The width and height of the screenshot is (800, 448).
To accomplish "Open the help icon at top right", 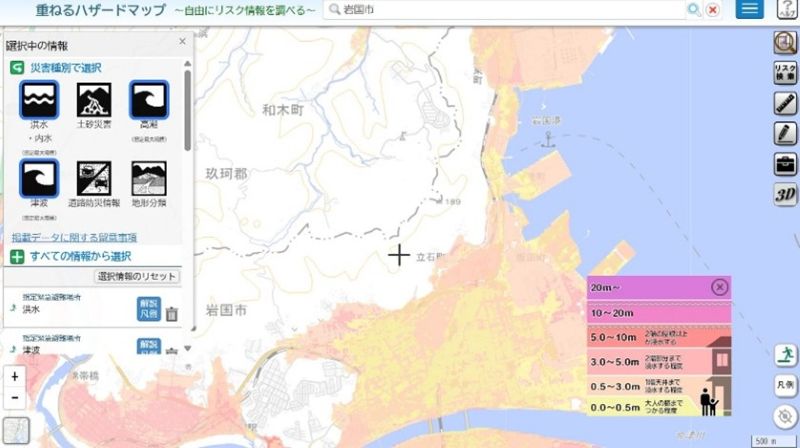I will pos(784,9).
